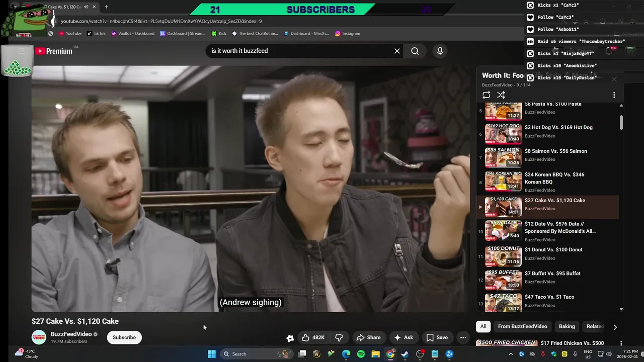Show next filter chips with arrow
The width and height of the screenshot is (644, 362).
pos(615,327)
